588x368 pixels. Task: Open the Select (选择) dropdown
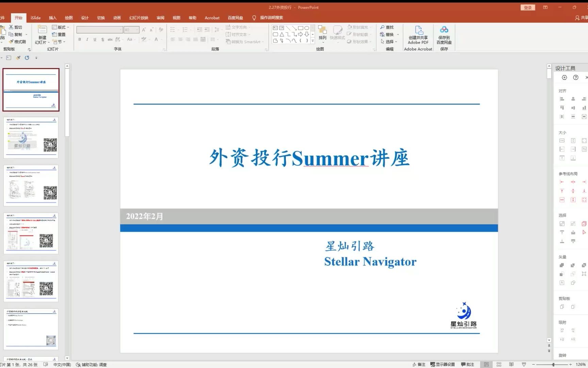(x=389, y=42)
